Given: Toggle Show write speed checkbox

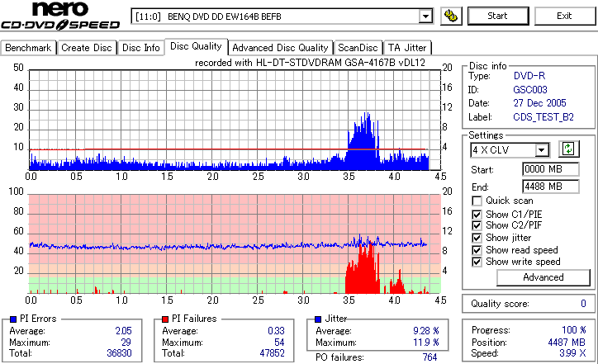Looking at the screenshot, I should (x=477, y=262).
